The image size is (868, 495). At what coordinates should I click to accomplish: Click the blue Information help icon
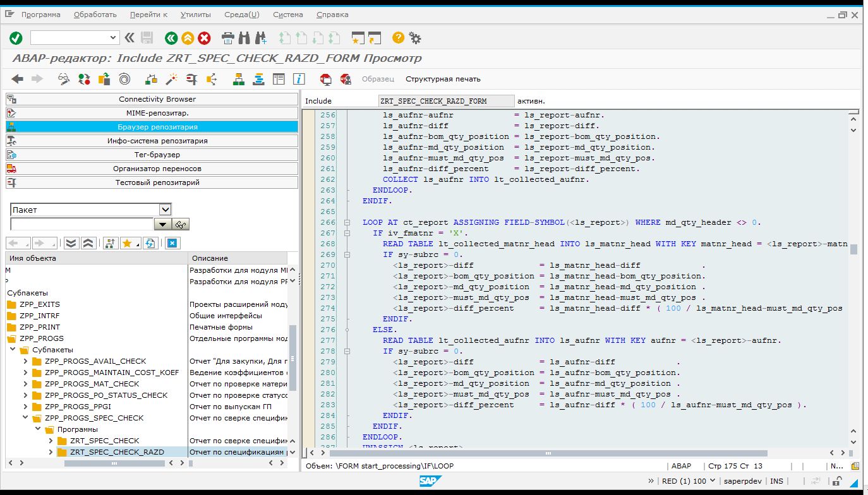coord(299,79)
